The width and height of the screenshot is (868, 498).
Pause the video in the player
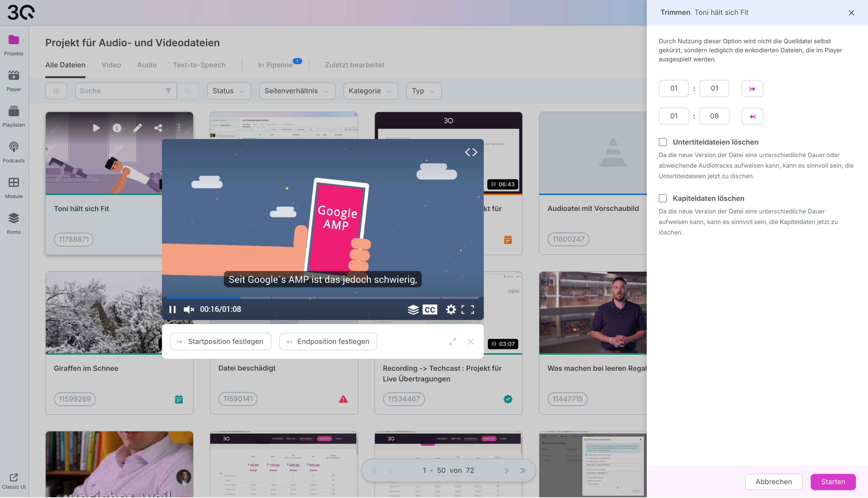click(172, 309)
